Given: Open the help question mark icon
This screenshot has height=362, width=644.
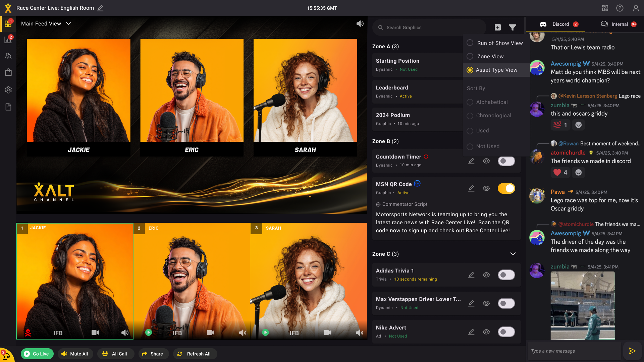Looking at the screenshot, I should coord(620,8).
